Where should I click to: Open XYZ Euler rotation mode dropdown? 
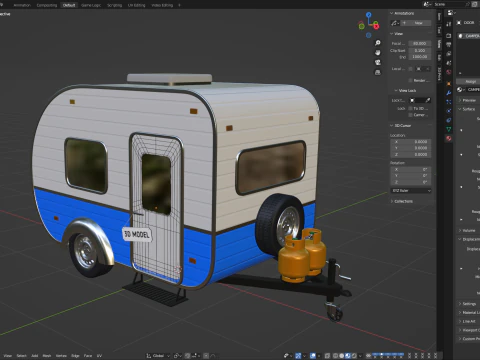(411, 191)
